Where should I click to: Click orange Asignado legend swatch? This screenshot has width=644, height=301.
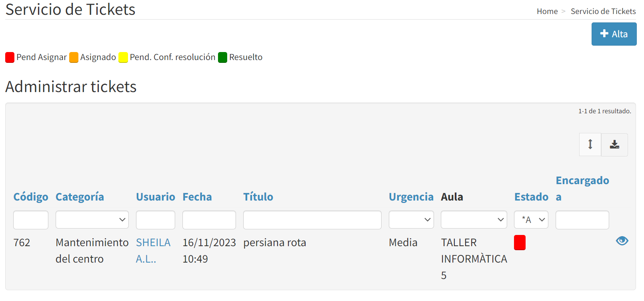pyautogui.click(x=74, y=57)
